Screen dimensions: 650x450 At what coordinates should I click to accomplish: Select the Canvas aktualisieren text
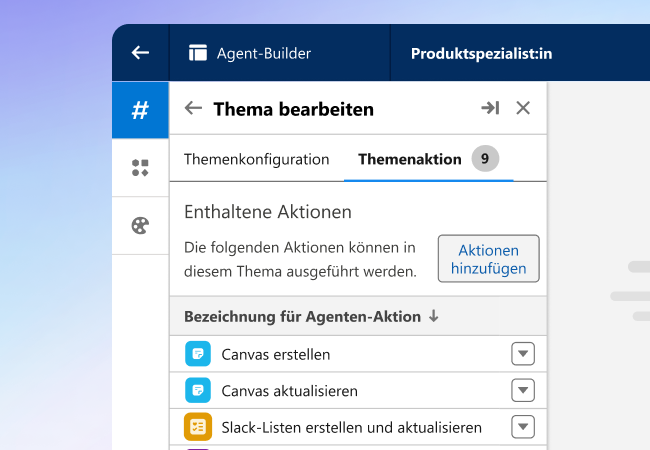[289, 391]
